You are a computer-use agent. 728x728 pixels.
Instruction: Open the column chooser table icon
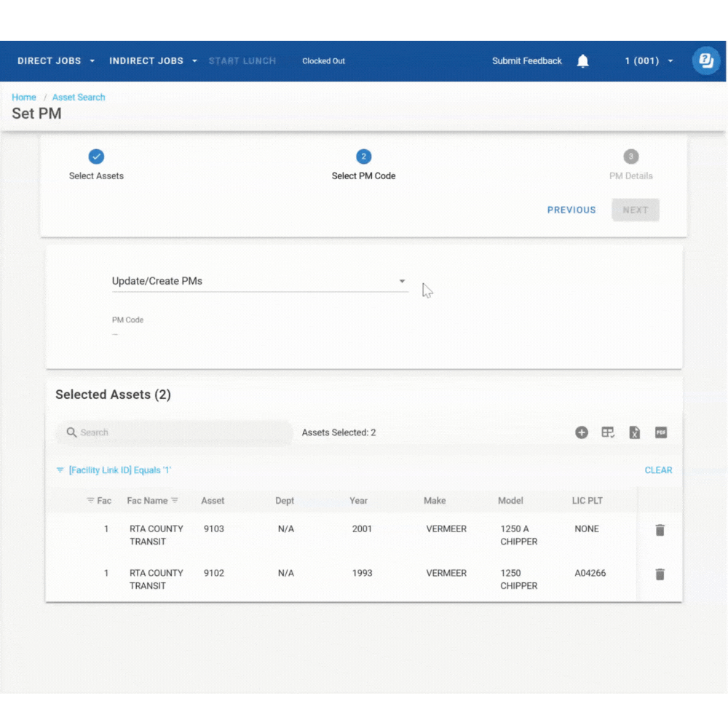click(608, 432)
